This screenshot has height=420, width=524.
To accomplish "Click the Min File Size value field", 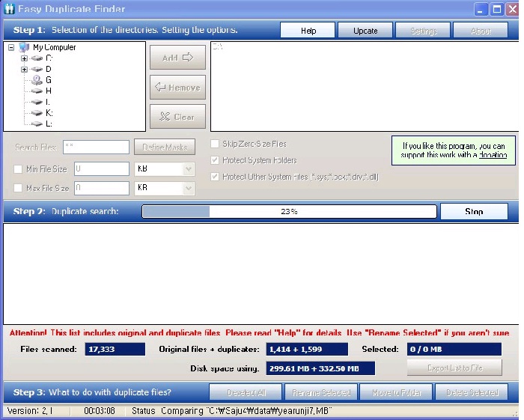I will (x=102, y=169).
